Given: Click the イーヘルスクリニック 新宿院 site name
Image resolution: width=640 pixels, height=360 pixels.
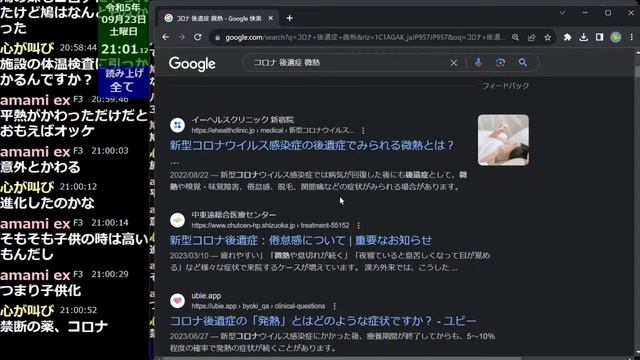Looking at the screenshot, I should [x=243, y=120].
